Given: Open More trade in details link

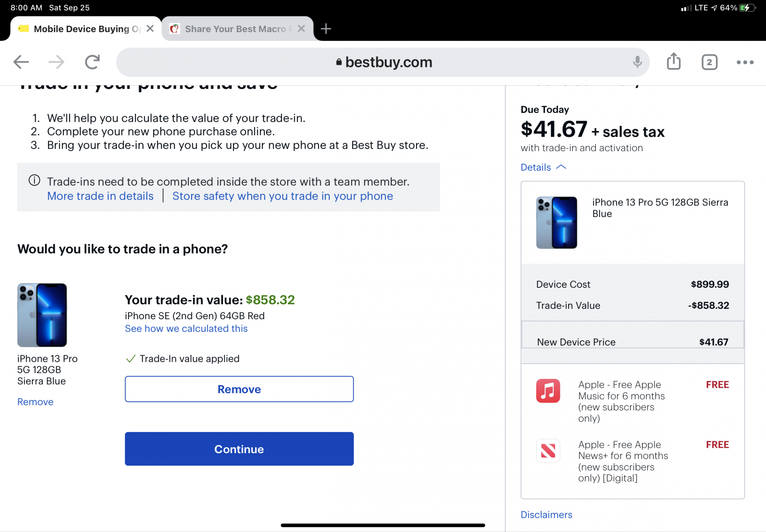Looking at the screenshot, I should tap(100, 196).
